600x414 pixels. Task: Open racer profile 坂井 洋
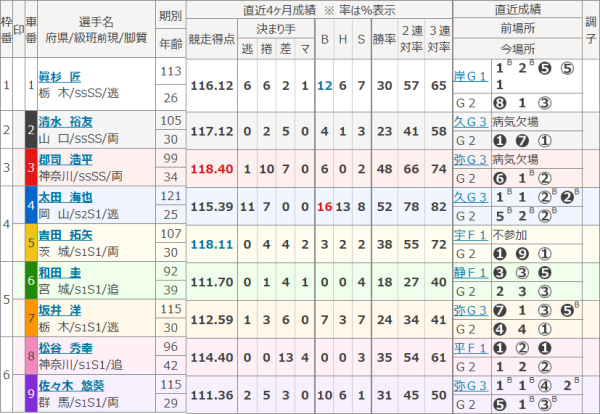60,310
